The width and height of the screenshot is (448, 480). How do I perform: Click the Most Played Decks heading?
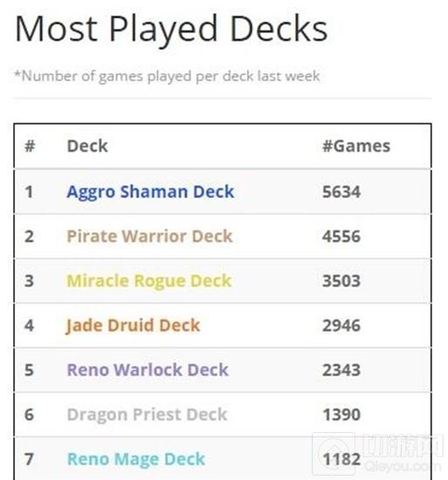coord(171,30)
